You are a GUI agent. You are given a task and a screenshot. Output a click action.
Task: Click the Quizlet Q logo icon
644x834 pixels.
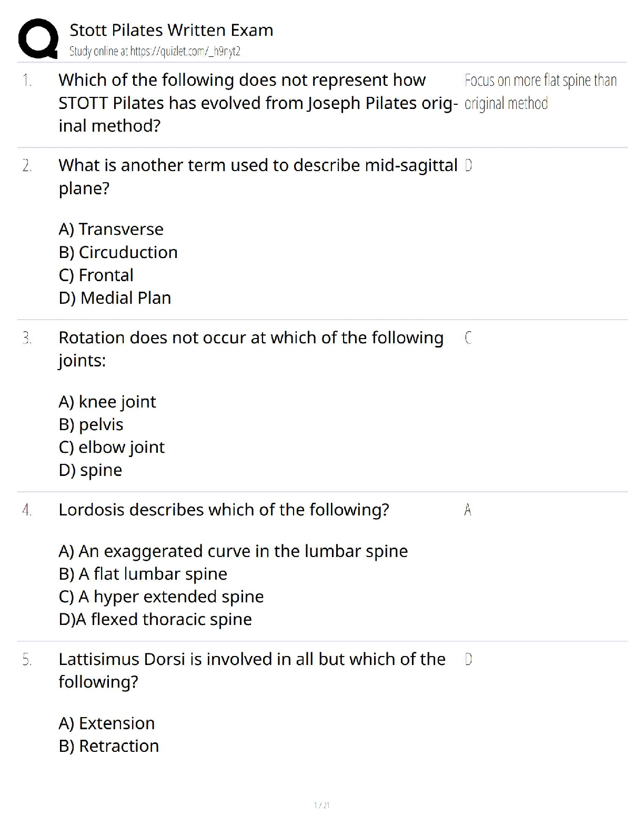pos(37,38)
